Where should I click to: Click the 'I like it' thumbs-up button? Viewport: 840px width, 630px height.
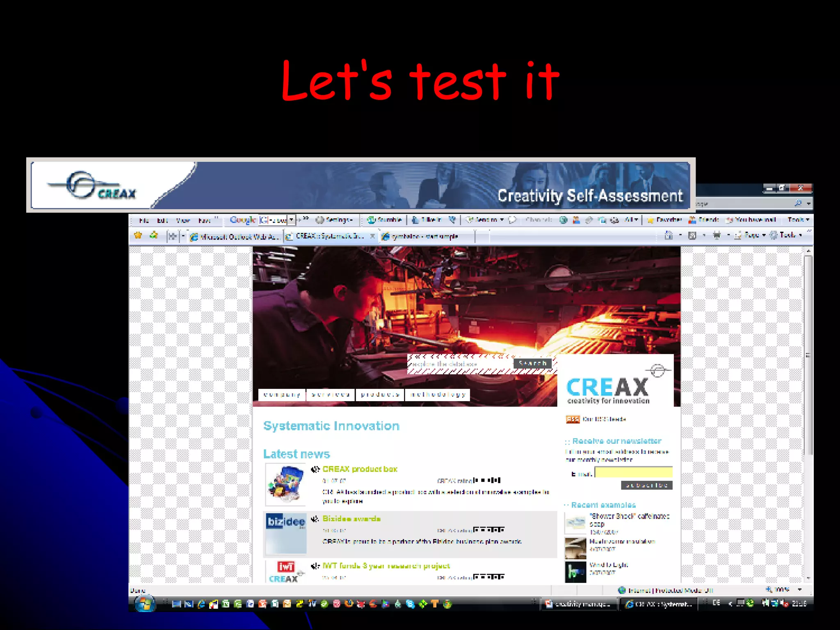point(427,220)
